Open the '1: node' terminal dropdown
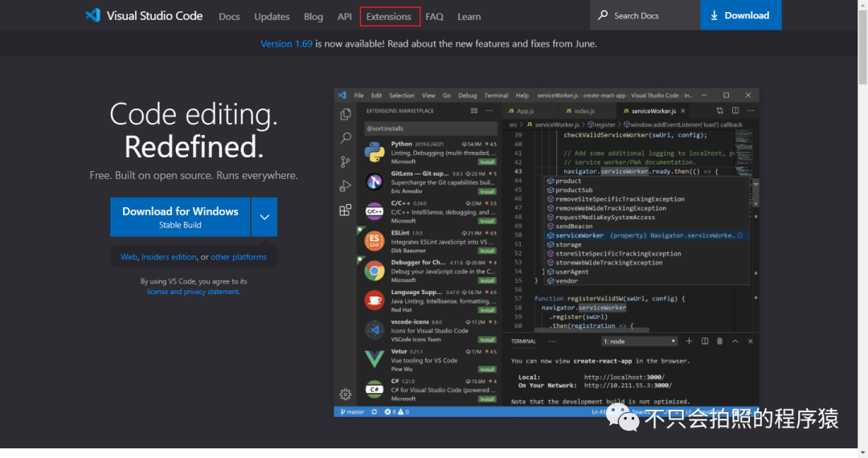The height and width of the screenshot is (458, 868). click(x=640, y=341)
